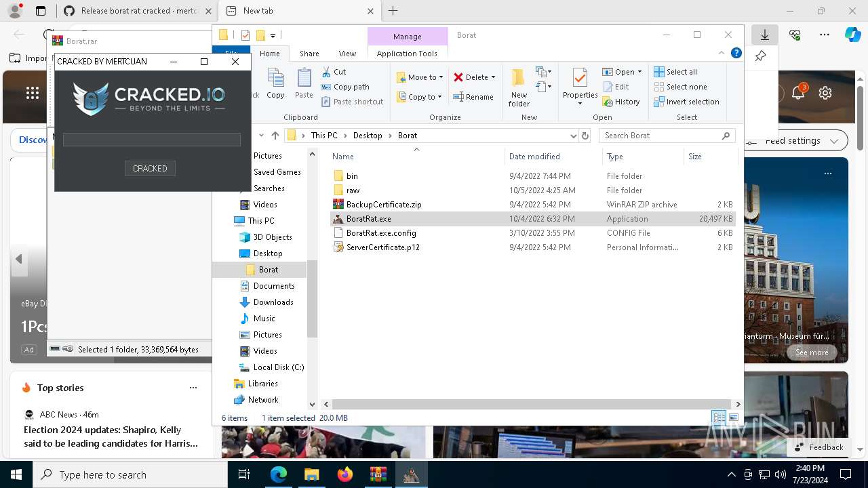The height and width of the screenshot is (488, 868).
Task: Open page settings gear icon
Action: pos(825,93)
